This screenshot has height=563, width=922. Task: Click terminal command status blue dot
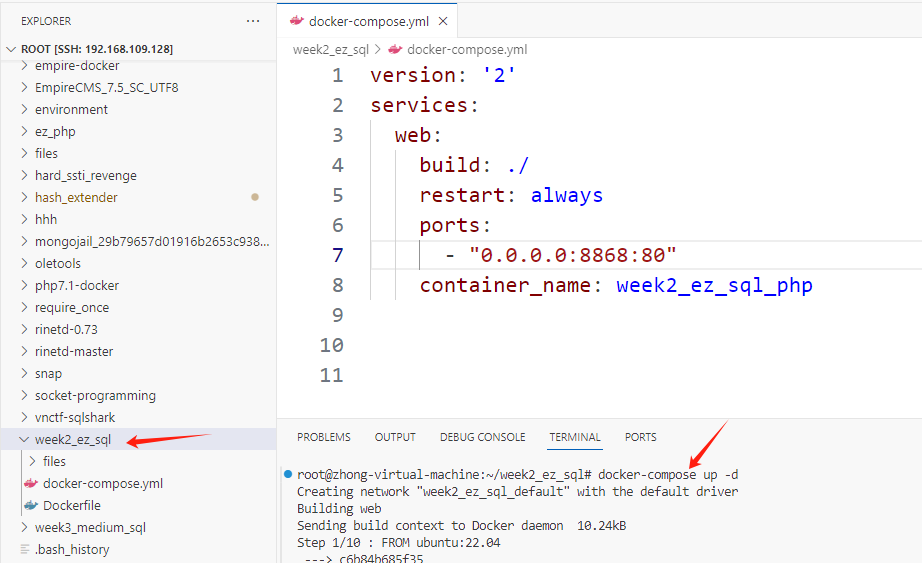point(288,473)
